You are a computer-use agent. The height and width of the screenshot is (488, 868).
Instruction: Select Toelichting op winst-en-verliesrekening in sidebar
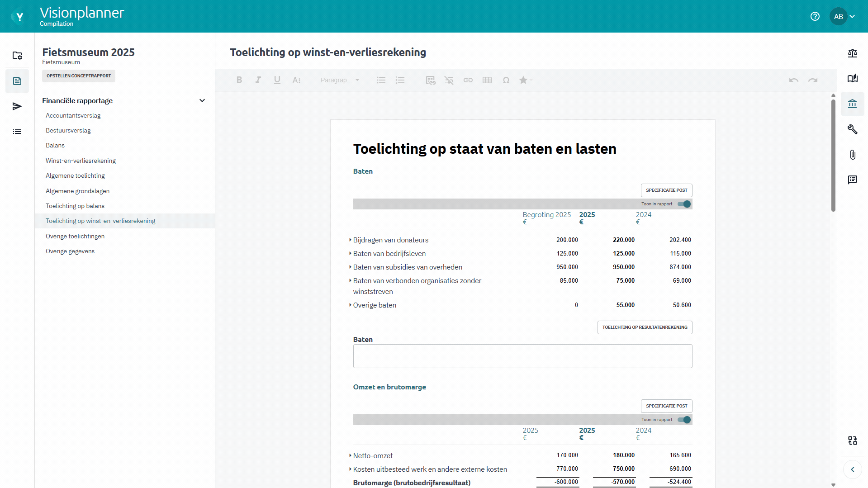pos(125,221)
